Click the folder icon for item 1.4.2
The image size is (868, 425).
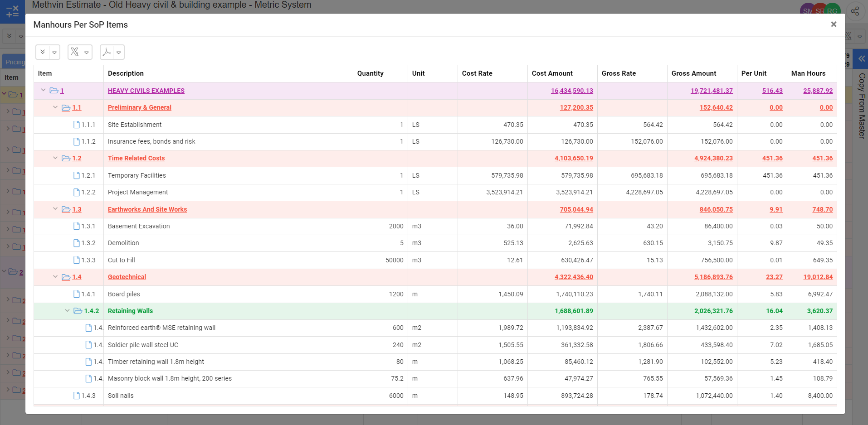click(78, 311)
